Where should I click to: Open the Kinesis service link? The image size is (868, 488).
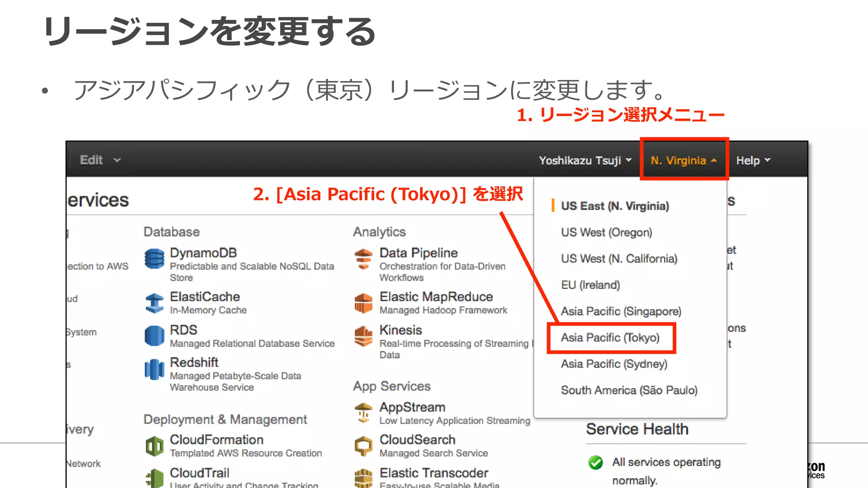[x=401, y=330]
